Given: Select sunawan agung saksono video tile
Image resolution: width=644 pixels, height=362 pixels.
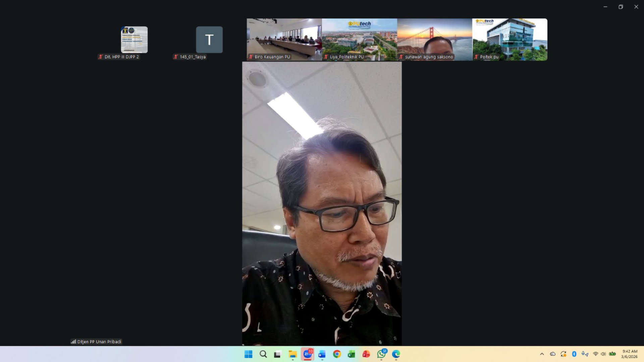Looking at the screenshot, I should [x=434, y=39].
